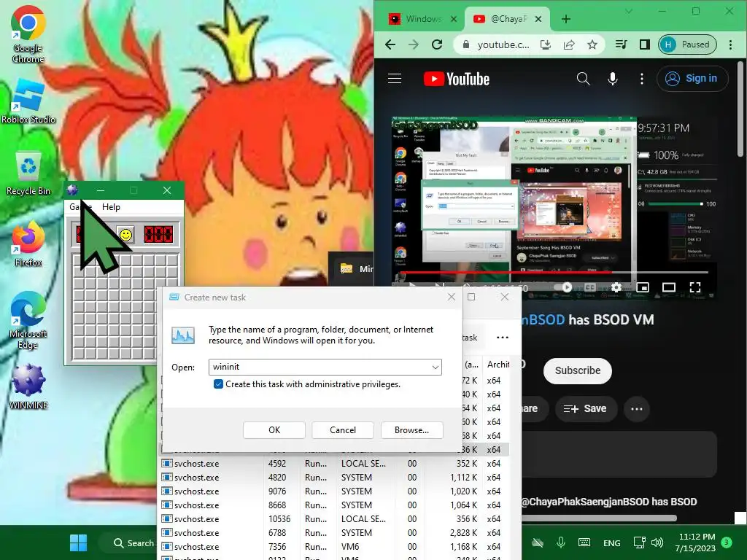Click the YouTube logo
The height and width of the screenshot is (560, 747).
click(x=457, y=79)
